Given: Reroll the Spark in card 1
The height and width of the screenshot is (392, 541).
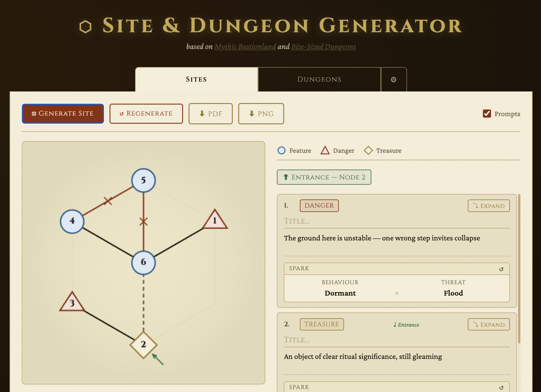Looking at the screenshot, I should tap(501, 269).
